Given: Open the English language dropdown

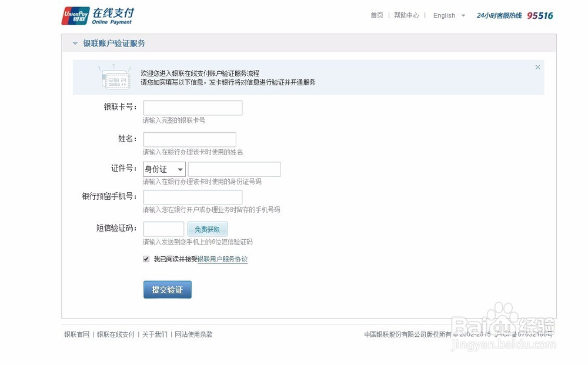Looking at the screenshot, I should [x=449, y=15].
